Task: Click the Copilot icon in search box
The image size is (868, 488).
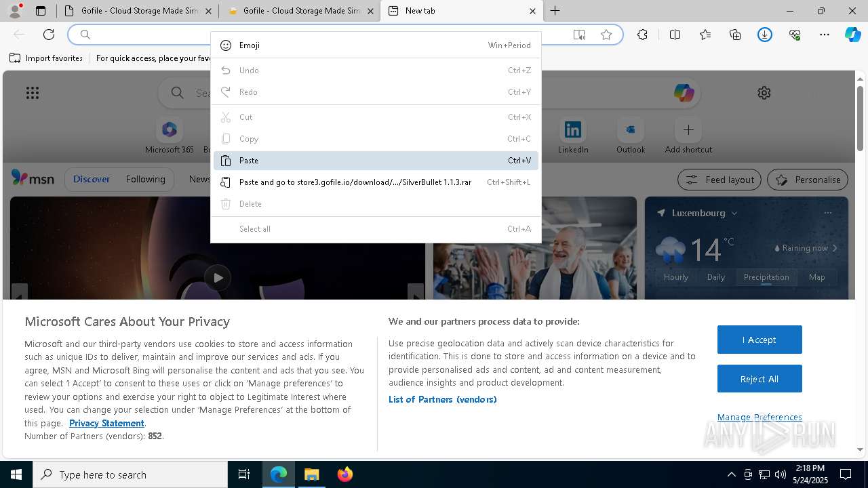Action: pos(684,93)
